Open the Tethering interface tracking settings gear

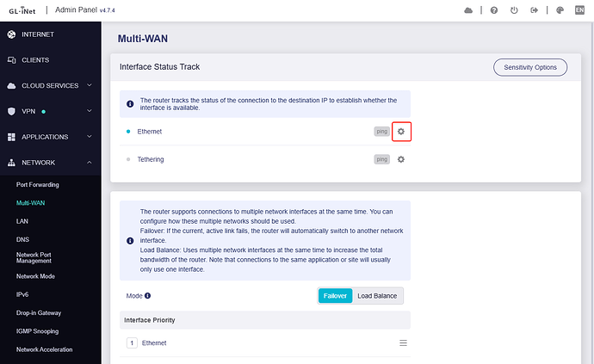point(401,159)
